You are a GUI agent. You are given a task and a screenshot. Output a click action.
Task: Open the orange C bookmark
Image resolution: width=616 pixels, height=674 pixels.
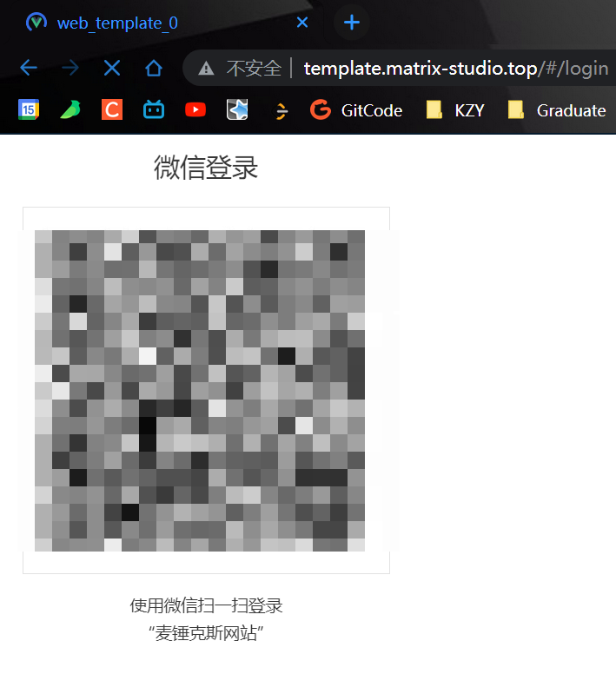pos(112,110)
